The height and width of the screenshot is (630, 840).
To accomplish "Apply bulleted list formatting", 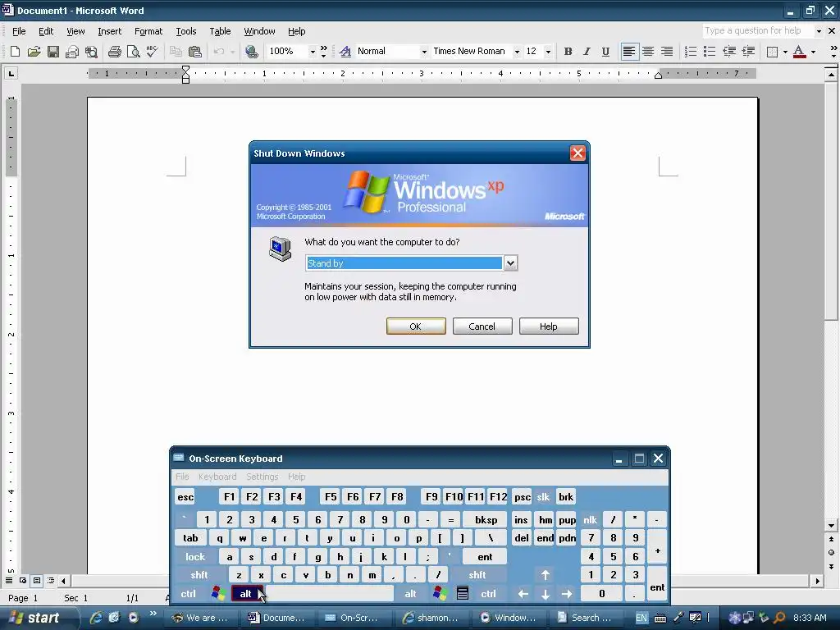I will (710, 52).
